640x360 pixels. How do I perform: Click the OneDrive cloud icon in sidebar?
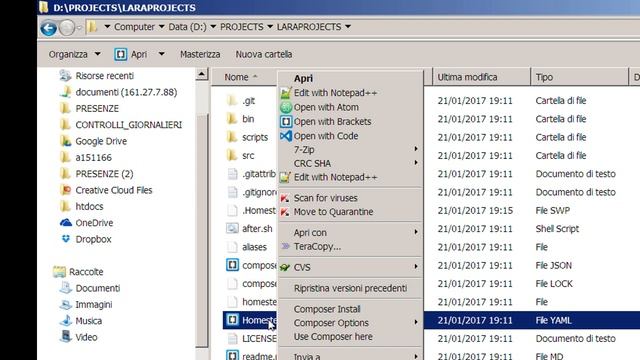pos(66,223)
